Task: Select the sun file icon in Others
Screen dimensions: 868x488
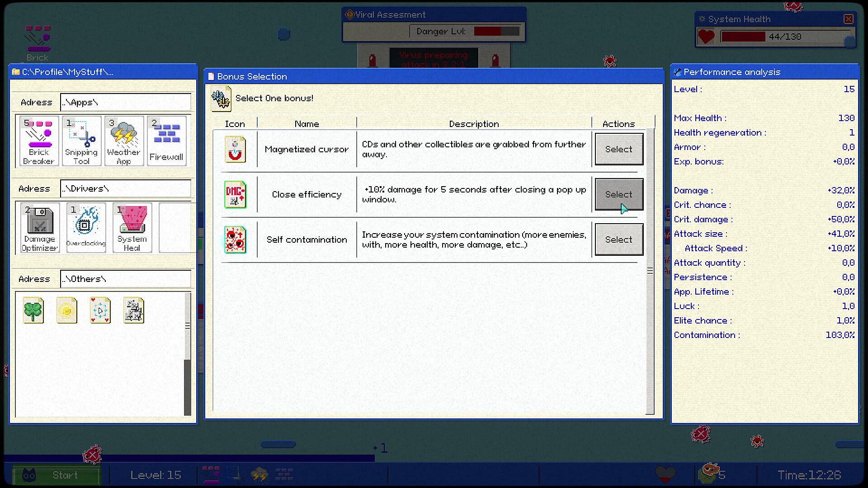Action: (x=67, y=310)
